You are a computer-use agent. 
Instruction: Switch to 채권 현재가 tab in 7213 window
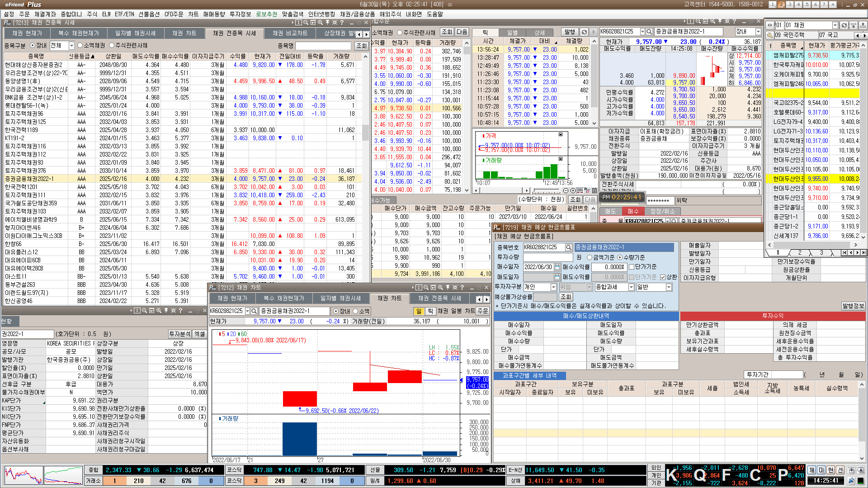(x=27, y=33)
